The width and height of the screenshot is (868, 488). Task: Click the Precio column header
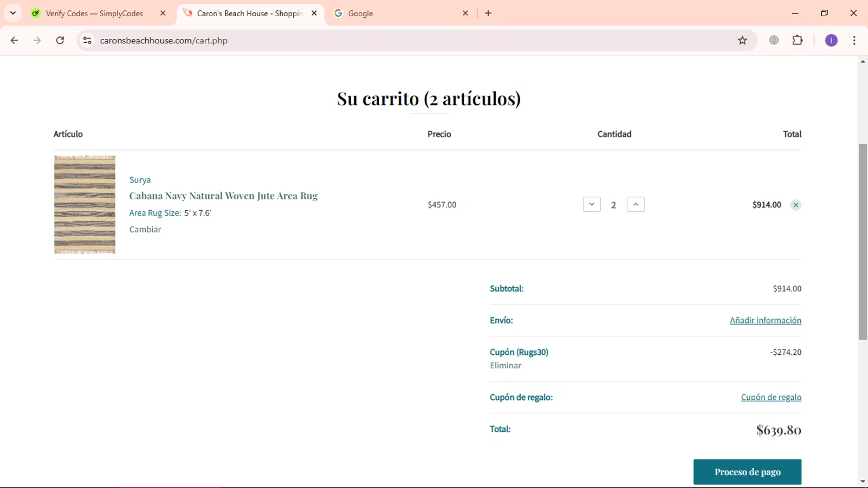pos(439,134)
